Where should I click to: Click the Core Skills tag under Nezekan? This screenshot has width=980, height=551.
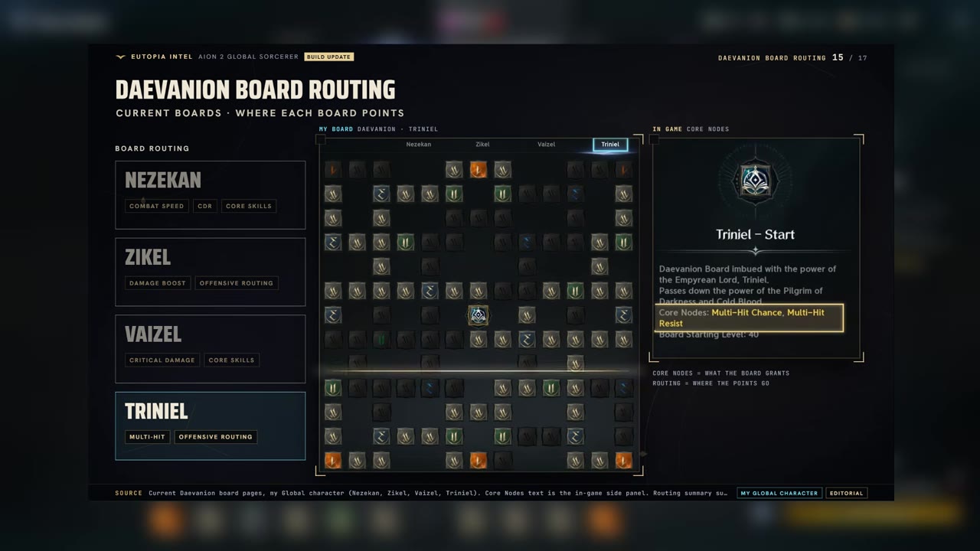248,206
